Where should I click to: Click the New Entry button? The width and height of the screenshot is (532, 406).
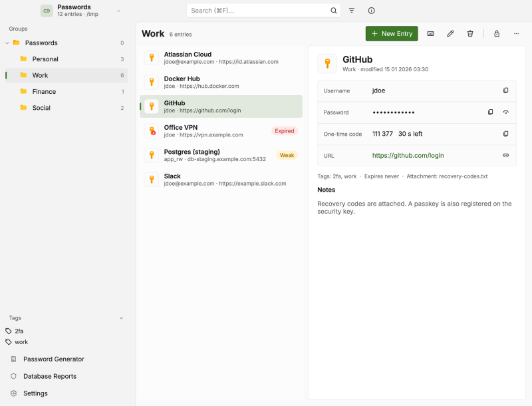392,33
